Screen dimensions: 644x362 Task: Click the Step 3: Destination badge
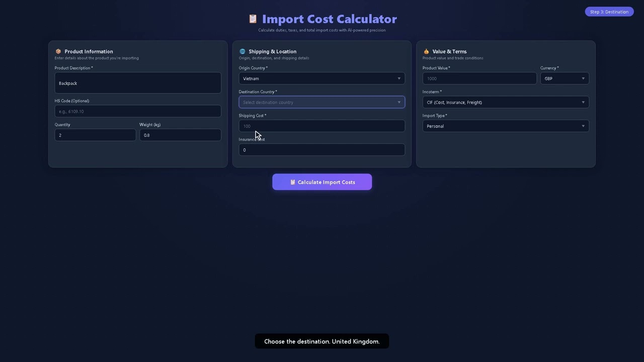click(609, 12)
